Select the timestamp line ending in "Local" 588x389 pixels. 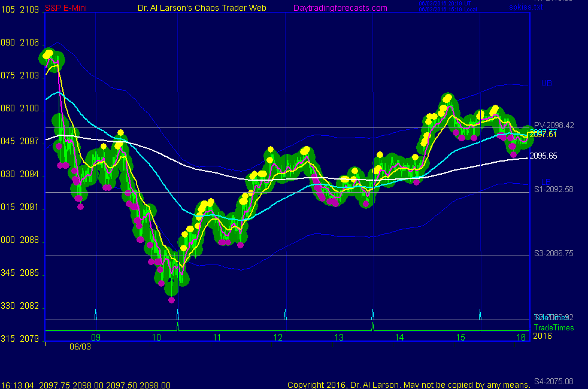(448, 10)
